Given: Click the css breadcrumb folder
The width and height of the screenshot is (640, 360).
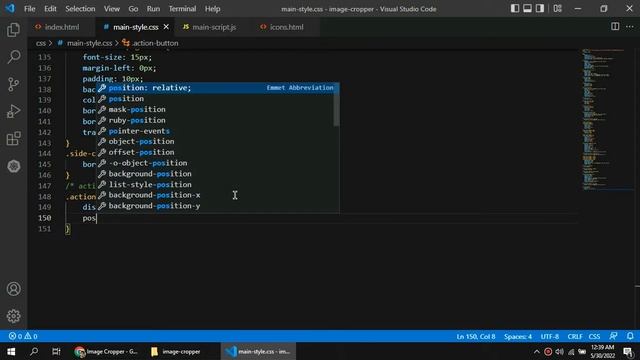Looking at the screenshot, I should click(x=40, y=43).
